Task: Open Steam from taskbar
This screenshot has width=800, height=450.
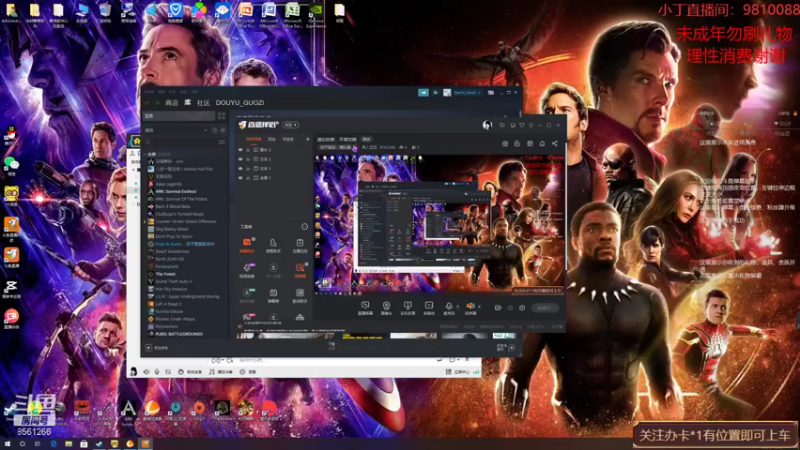Action: 99,444
